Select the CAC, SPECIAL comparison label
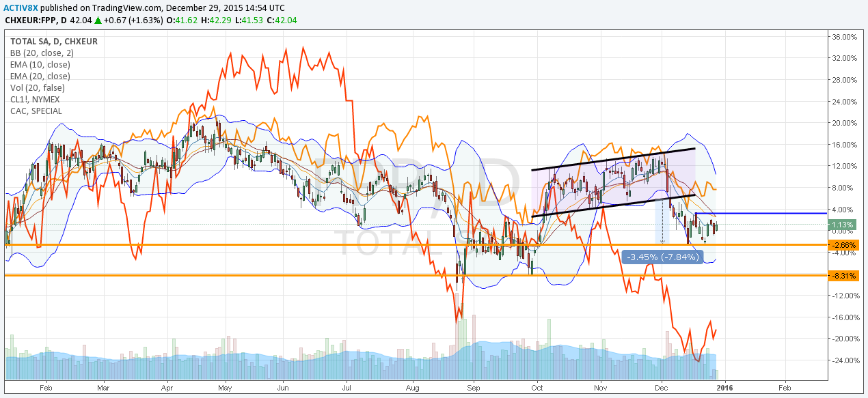Image resolution: width=868 pixels, height=398 pixels. [36, 111]
